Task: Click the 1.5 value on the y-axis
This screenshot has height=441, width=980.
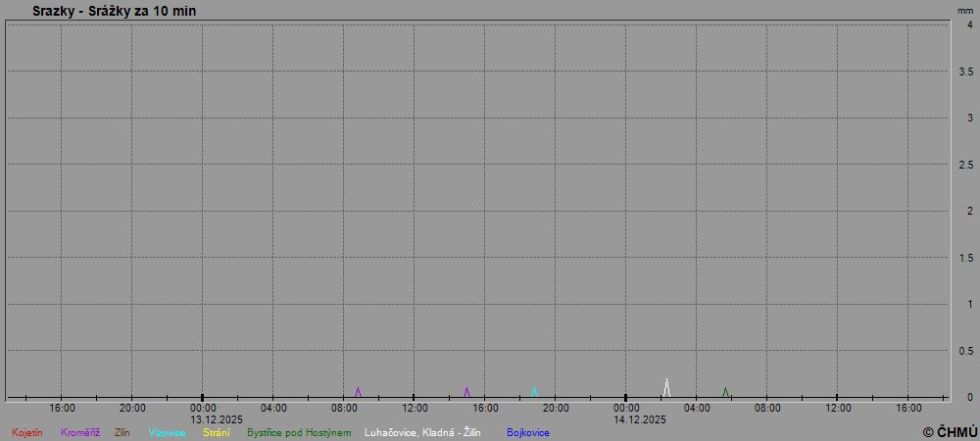Action: click(x=965, y=258)
